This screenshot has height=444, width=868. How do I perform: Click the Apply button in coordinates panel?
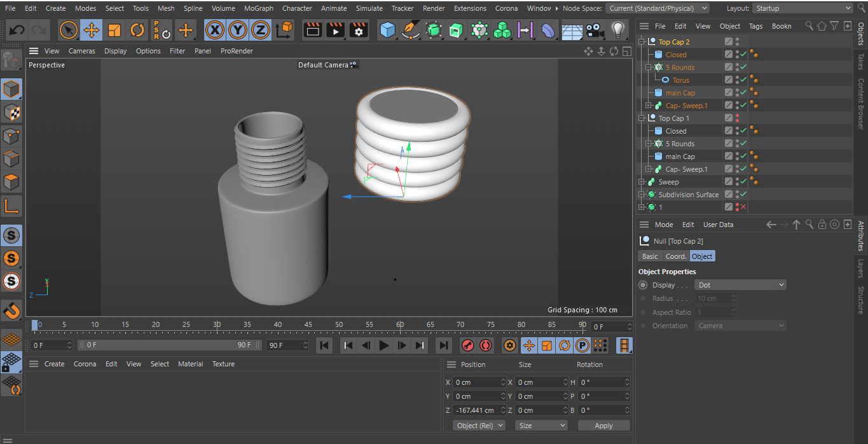pyautogui.click(x=603, y=426)
